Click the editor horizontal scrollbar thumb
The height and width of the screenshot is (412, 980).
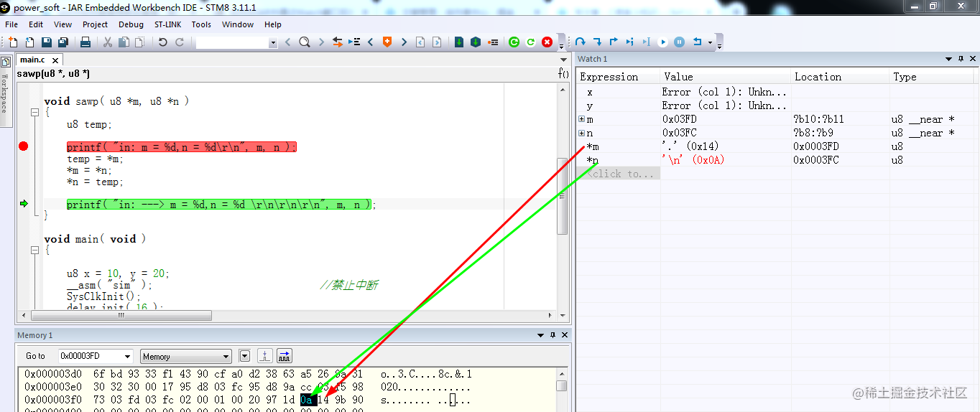121,315
